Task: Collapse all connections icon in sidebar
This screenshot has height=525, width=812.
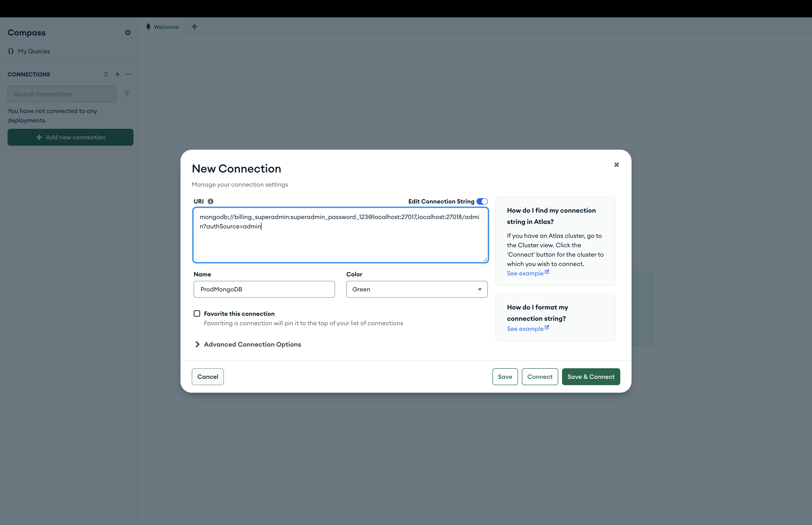Action: [x=106, y=74]
